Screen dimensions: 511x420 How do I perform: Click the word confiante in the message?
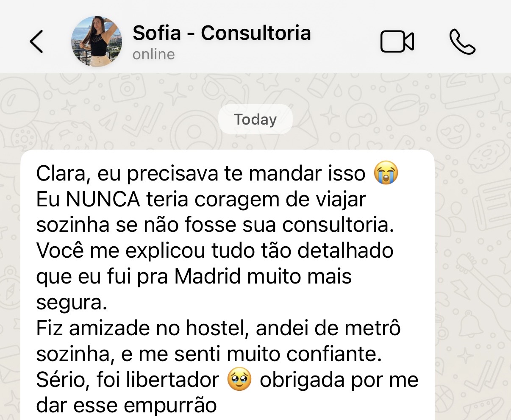[x=334, y=354]
